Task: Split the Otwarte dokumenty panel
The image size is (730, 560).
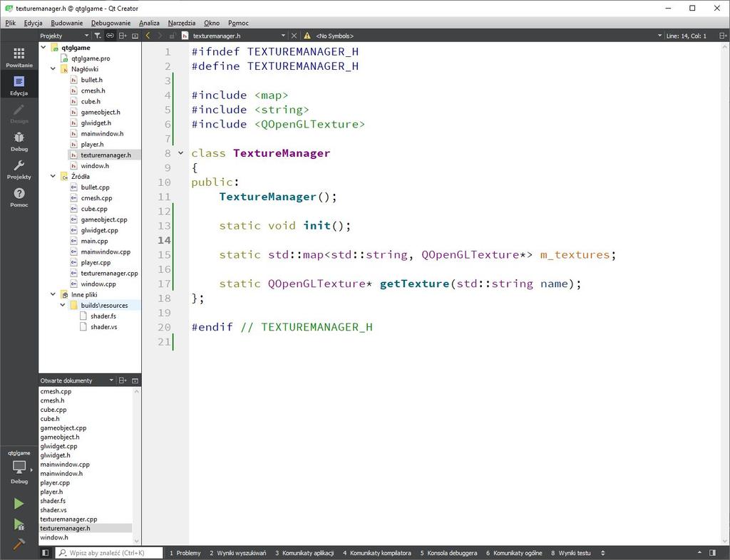Action: tap(123, 380)
